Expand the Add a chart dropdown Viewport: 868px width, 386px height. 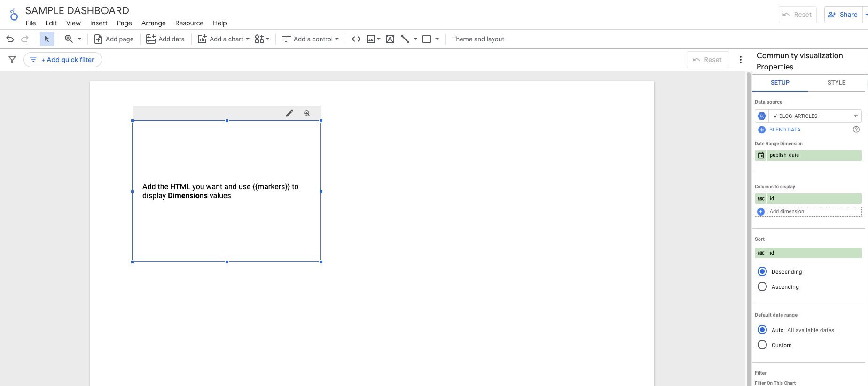[224, 39]
